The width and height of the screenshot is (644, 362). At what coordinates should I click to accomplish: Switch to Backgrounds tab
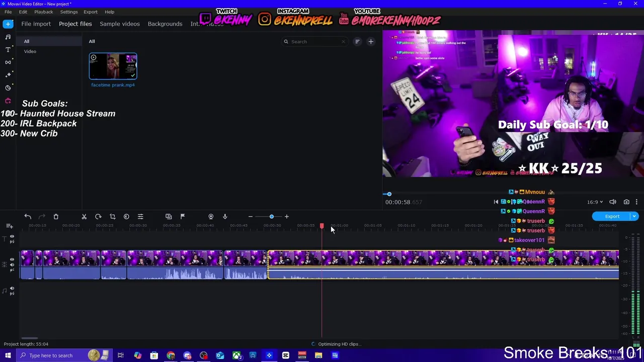(165, 24)
